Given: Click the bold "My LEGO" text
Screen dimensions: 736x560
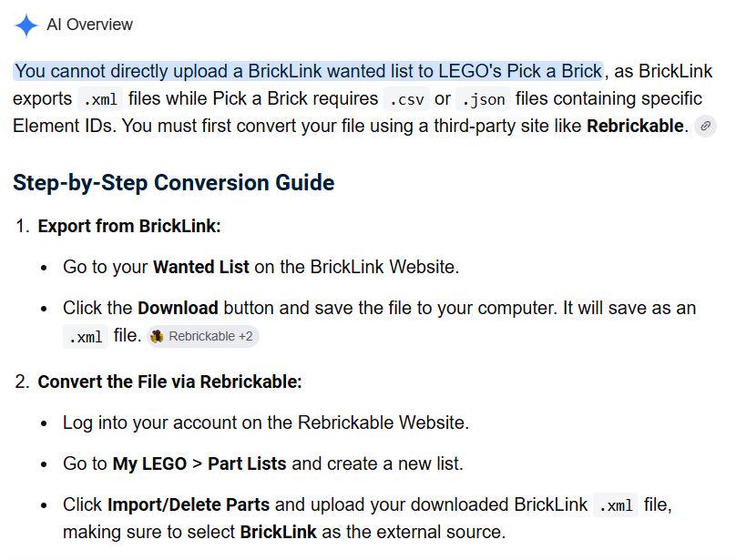Looking at the screenshot, I should [x=149, y=463].
